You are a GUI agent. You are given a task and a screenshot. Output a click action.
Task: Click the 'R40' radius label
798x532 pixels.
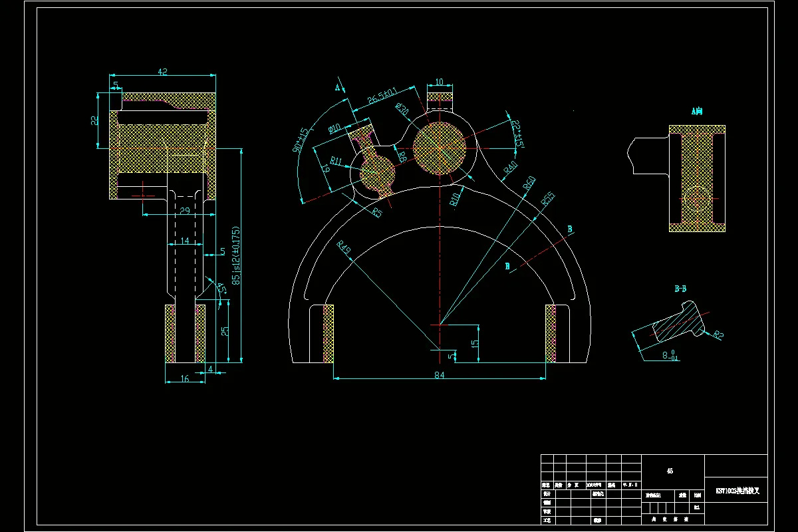pos(510,167)
